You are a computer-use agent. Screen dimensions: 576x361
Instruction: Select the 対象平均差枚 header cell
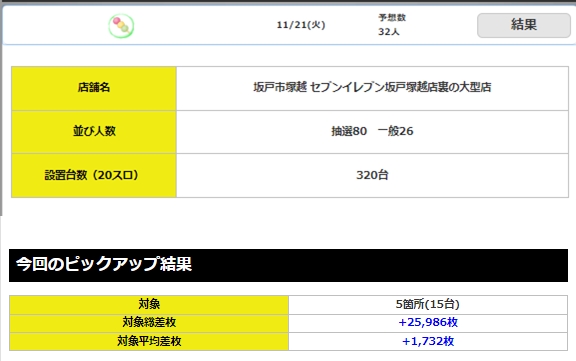(x=149, y=342)
